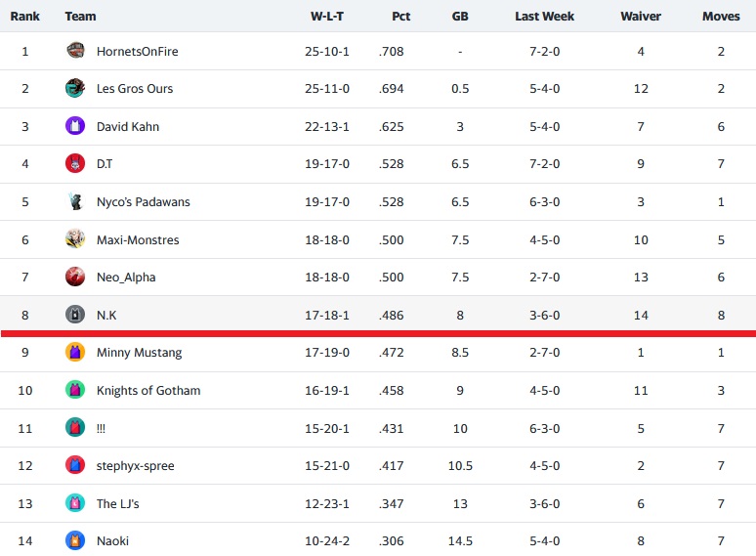
Task: Click the D.T red bunny avatar
Action: 75,163
